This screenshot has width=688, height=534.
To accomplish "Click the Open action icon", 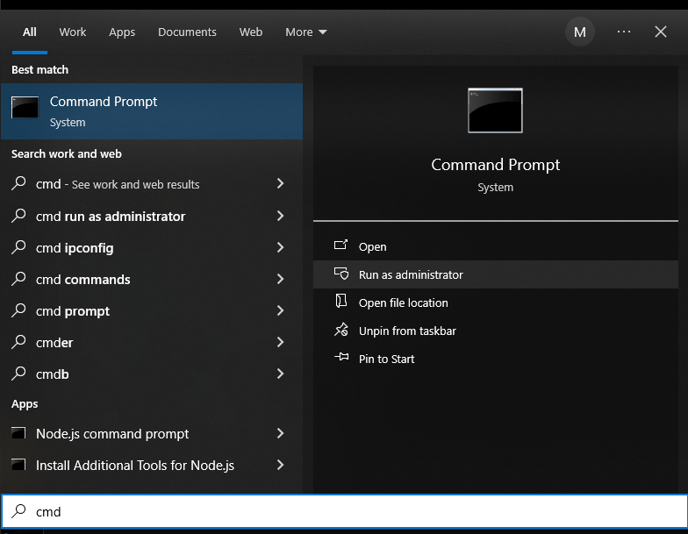I will tap(340, 245).
